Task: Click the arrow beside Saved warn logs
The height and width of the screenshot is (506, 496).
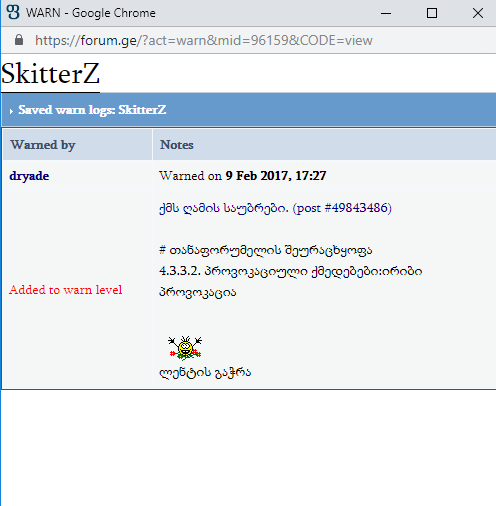Action: click(x=11, y=111)
